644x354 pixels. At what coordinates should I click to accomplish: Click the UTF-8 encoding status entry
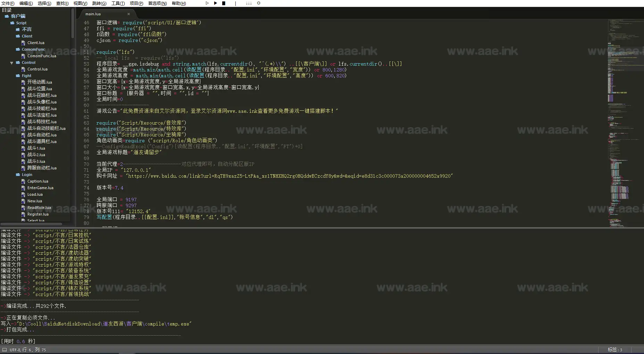(x=15, y=350)
